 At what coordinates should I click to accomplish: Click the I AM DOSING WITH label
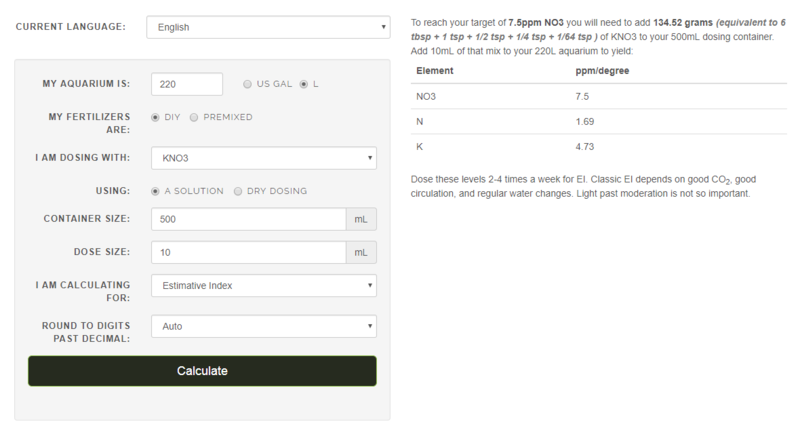83,158
